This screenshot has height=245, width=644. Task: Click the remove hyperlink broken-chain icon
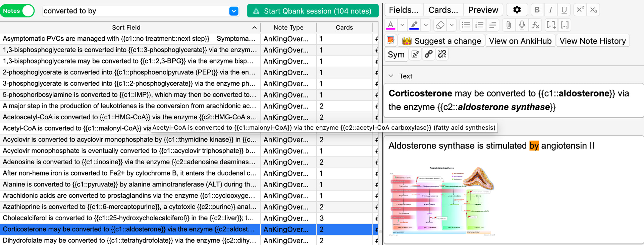[x=442, y=54]
